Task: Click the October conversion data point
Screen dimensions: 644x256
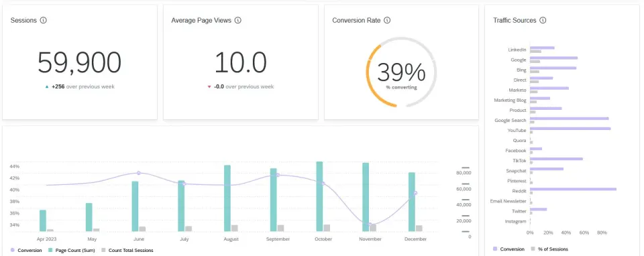Action: (323, 184)
